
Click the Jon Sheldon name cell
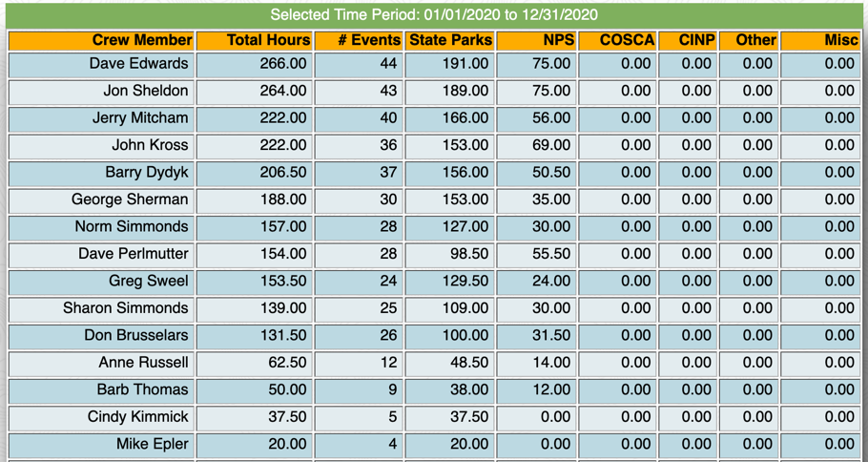coord(146,91)
